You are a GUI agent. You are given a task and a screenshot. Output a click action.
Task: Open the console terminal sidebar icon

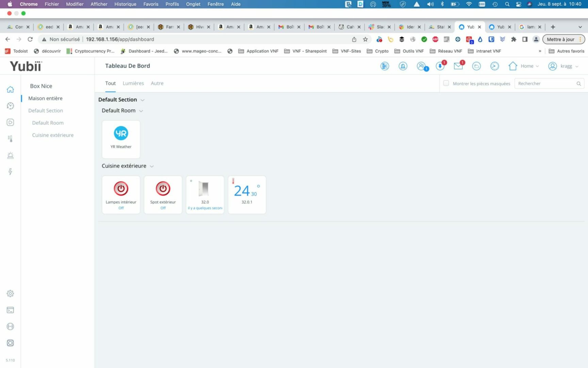[x=10, y=310]
